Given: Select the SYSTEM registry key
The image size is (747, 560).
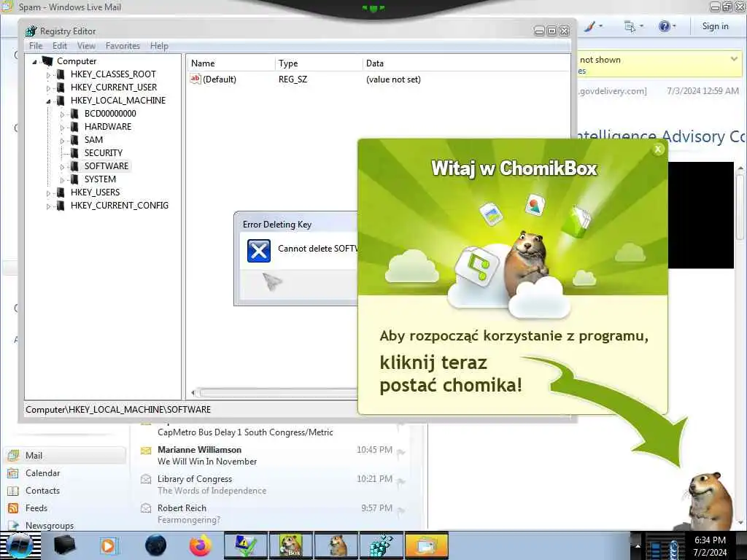Looking at the screenshot, I should pos(100,179).
